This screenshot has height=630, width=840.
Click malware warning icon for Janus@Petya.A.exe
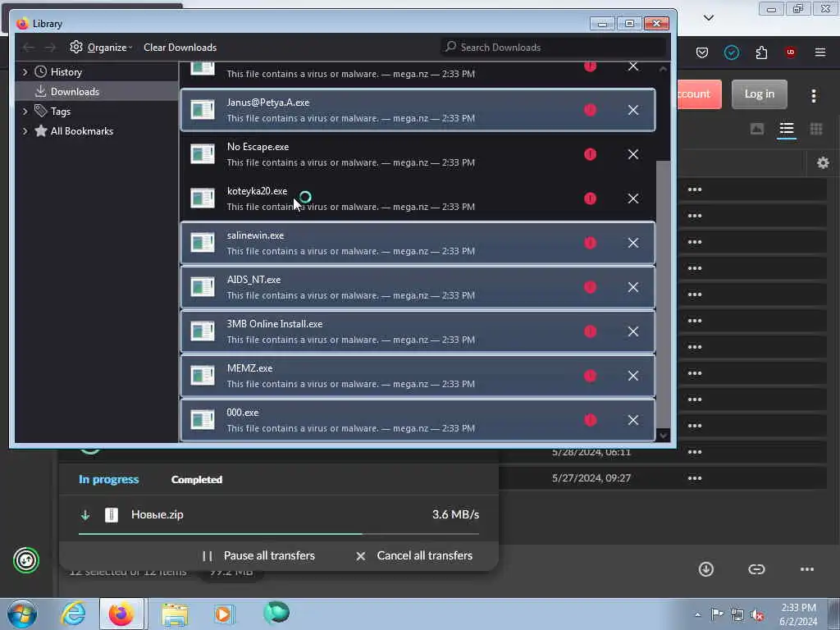[x=591, y=110]
